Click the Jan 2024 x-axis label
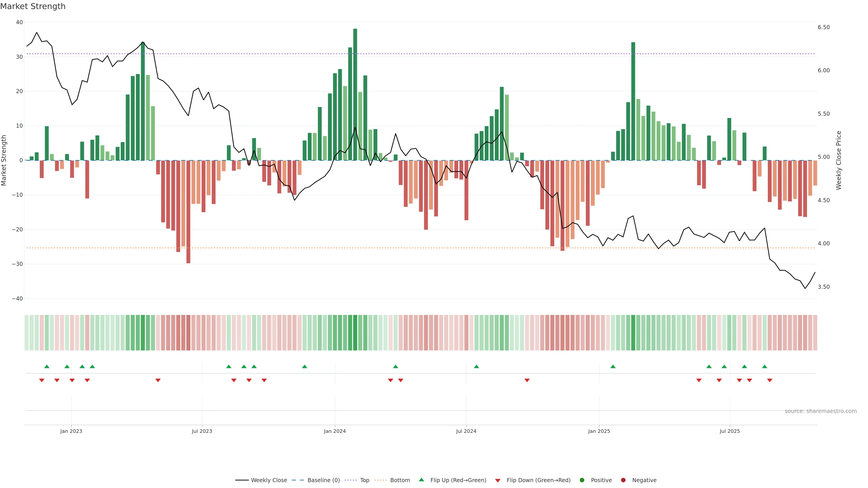Viewport: 868px width, 488px height. [335, 431]
